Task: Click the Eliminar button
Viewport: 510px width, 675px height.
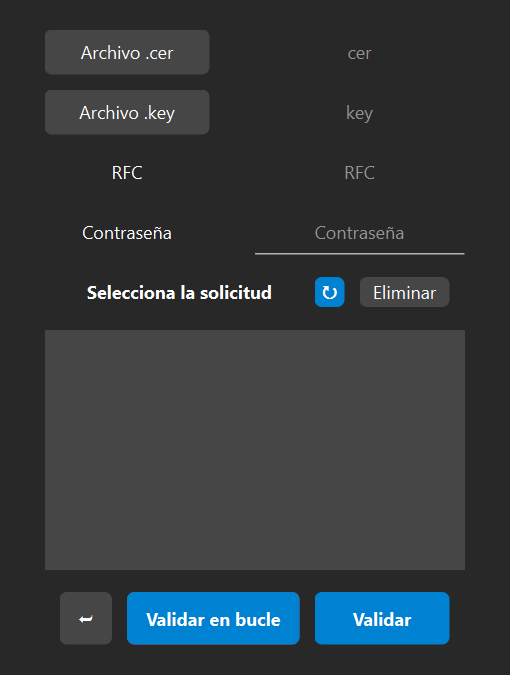Action: coord(404,292)
